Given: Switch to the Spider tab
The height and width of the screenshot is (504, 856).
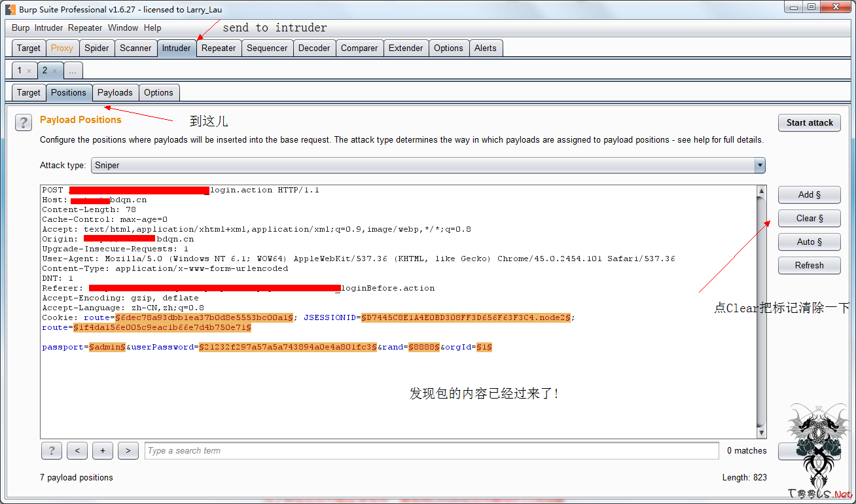Looking at the screenshot, I should [x=97, y=48].
